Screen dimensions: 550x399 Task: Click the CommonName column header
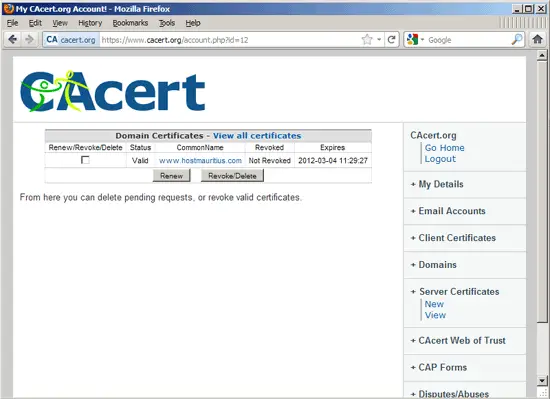tap(200, 148)
